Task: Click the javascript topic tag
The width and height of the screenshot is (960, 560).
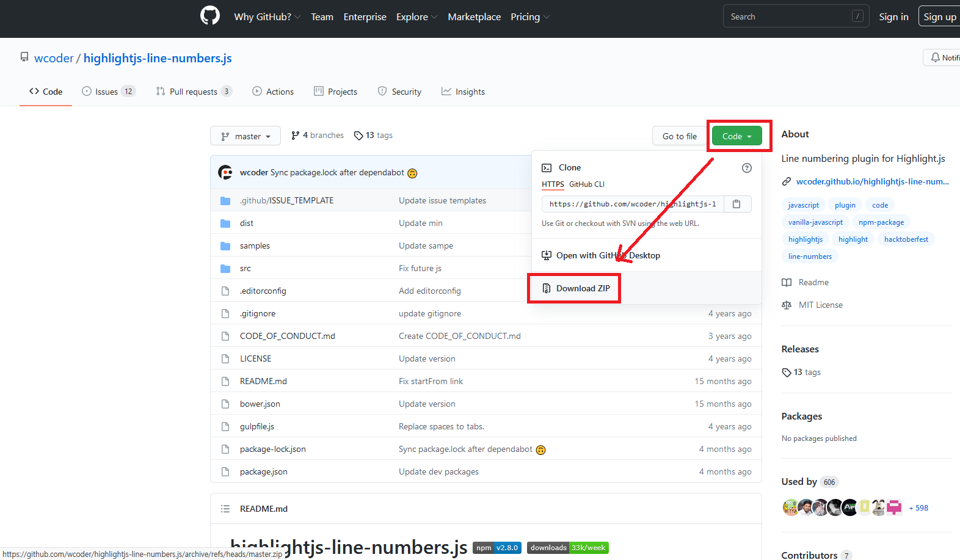Action: point(803,205)
